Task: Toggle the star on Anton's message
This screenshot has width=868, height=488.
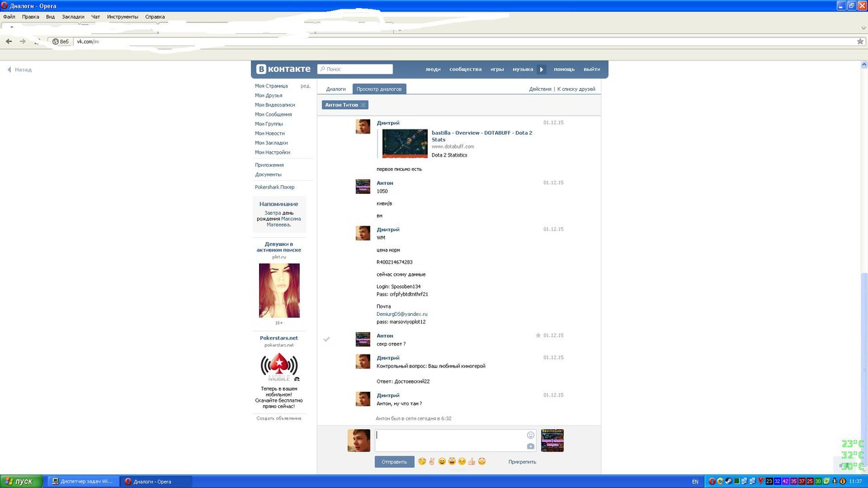Action: tap(538, 335)
